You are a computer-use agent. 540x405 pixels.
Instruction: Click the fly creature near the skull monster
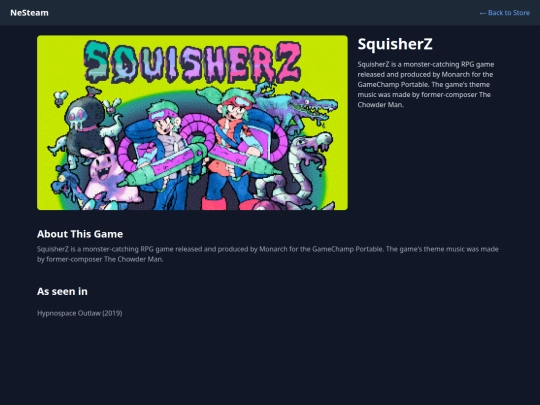pos(60,97)
